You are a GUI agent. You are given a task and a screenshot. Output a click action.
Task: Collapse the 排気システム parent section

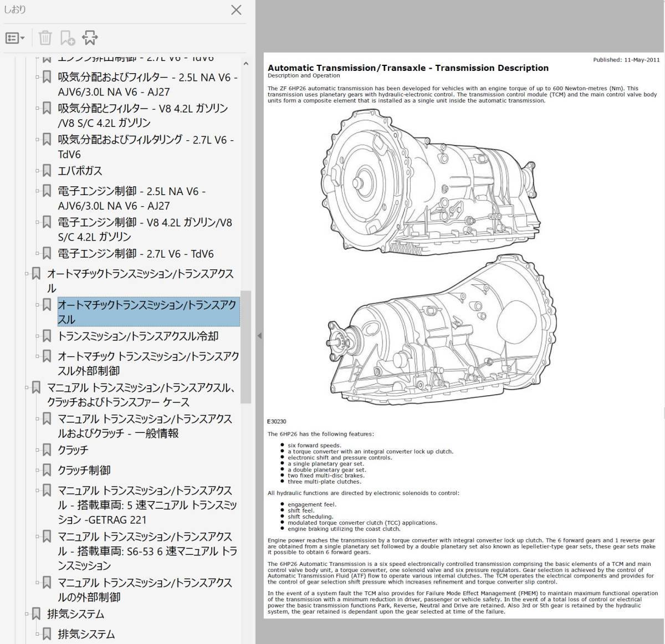26,614
